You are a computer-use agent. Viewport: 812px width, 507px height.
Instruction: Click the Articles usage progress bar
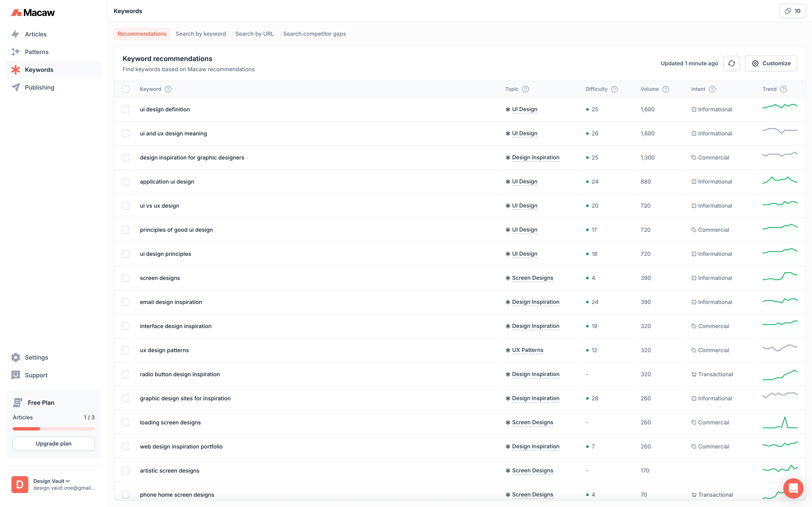point(54,429)
